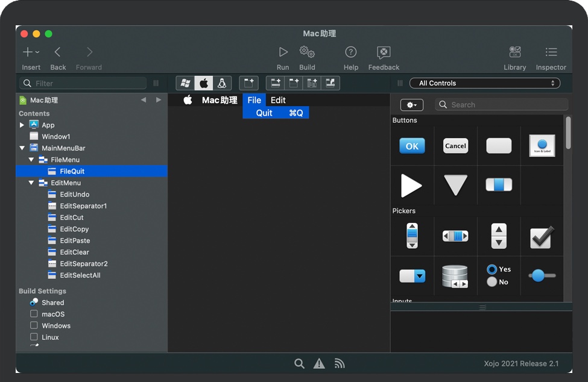Viewport: 588px width, 382px height.
Task: Pick the OK button control in library
Action: point(412,146)
